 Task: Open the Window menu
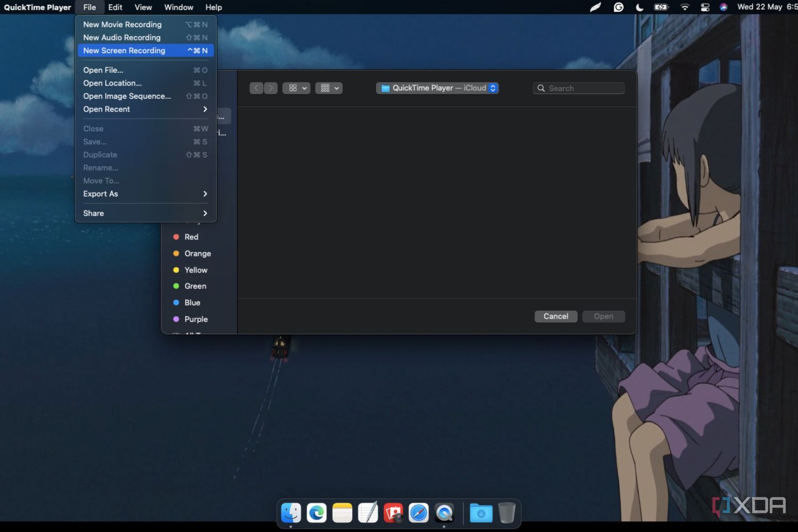pos(179,7)
